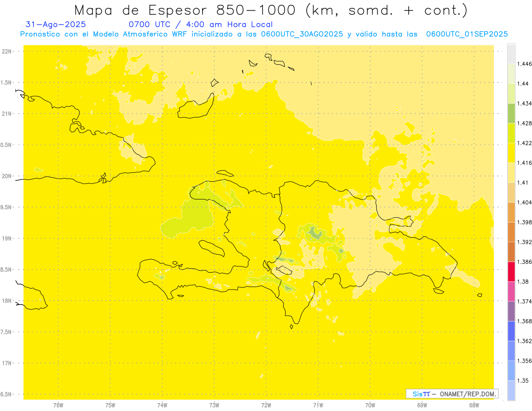Screen dimensions: 532x411
Task: Click the '21N' latitude label
Action: click(7, 114)
